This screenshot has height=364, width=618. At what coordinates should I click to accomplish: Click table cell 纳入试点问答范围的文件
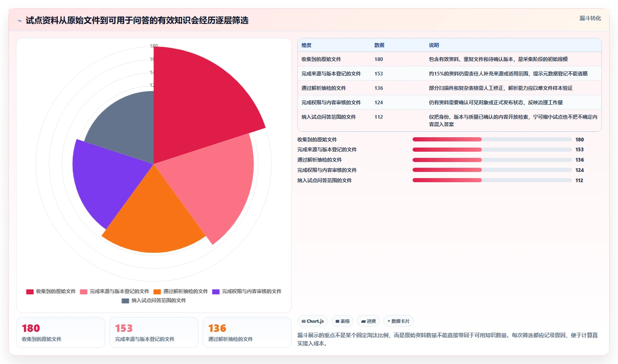point(329,117)
